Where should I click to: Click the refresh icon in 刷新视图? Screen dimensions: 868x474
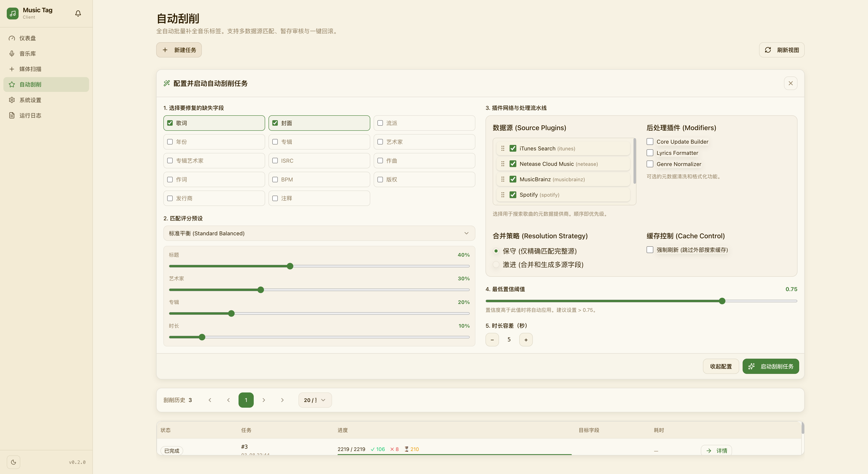click(x=768, y=50)
